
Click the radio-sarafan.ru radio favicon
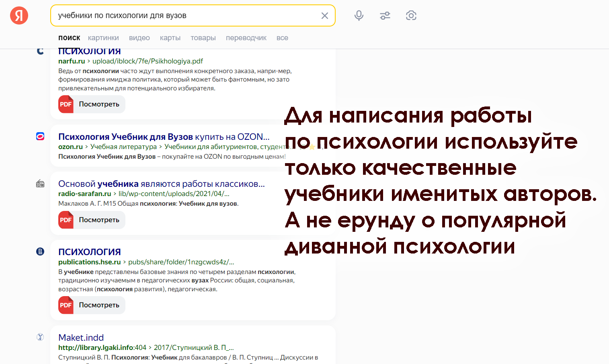(40, 184)
